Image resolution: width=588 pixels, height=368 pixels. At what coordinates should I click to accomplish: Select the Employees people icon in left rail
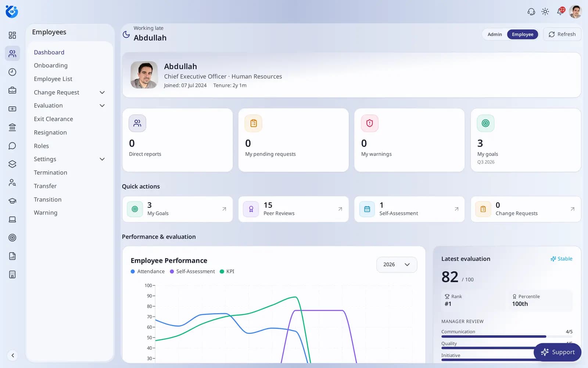point(12,53)
